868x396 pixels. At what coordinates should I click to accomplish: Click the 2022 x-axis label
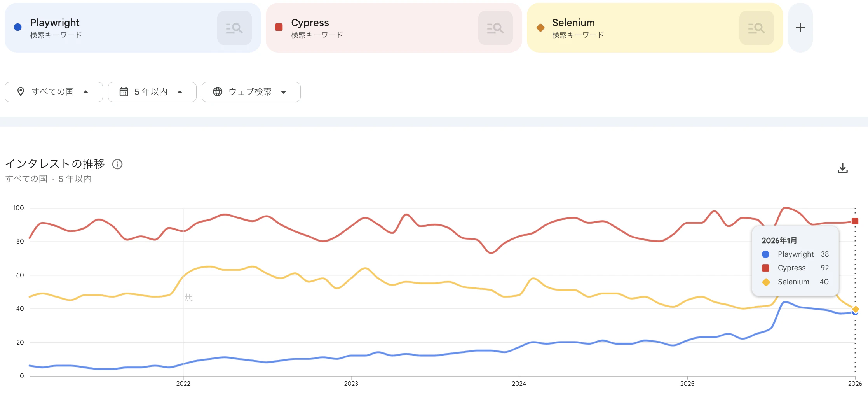183,384
